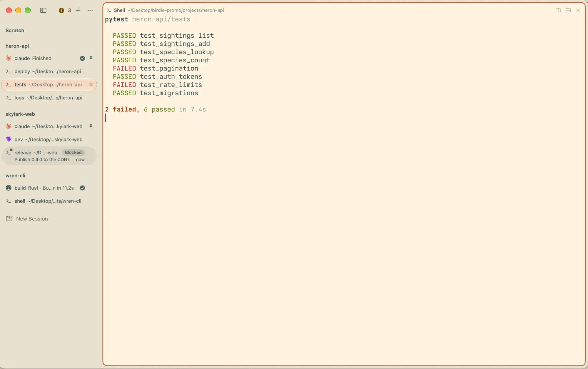Close the Shell pane

pyautogui.click(x=578, y=10)
